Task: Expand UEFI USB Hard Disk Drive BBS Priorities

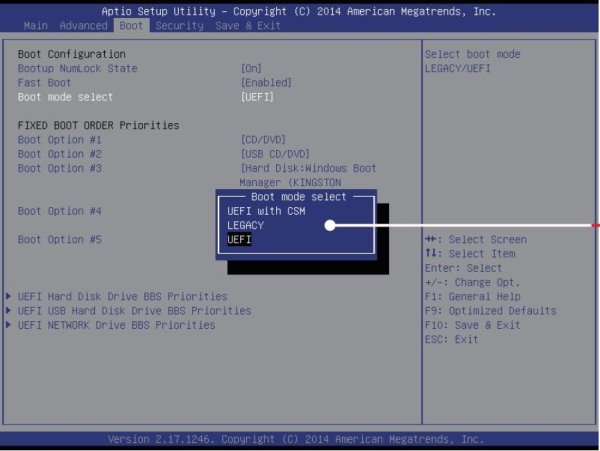Action: click(129, 311)
